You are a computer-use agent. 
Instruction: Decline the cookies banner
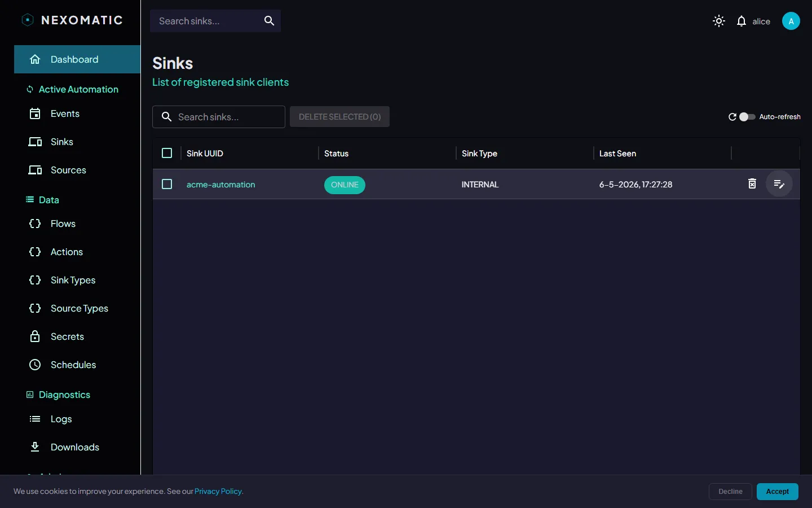tap(730, 492)
